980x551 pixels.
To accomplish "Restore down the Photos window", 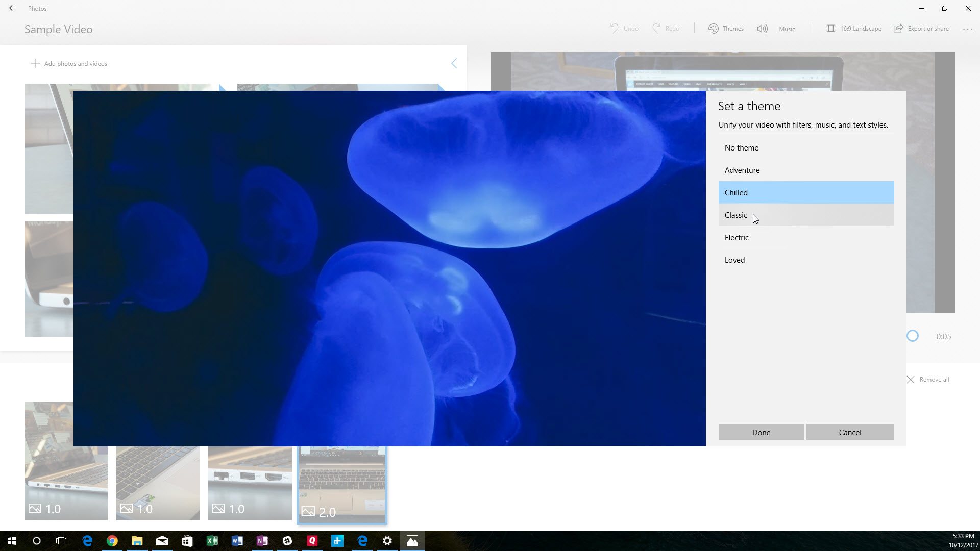I will [x=945, y=8].
